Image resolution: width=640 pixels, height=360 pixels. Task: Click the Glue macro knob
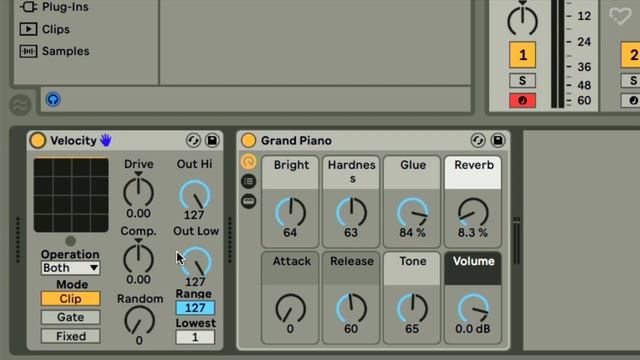[x=412, y=212]
